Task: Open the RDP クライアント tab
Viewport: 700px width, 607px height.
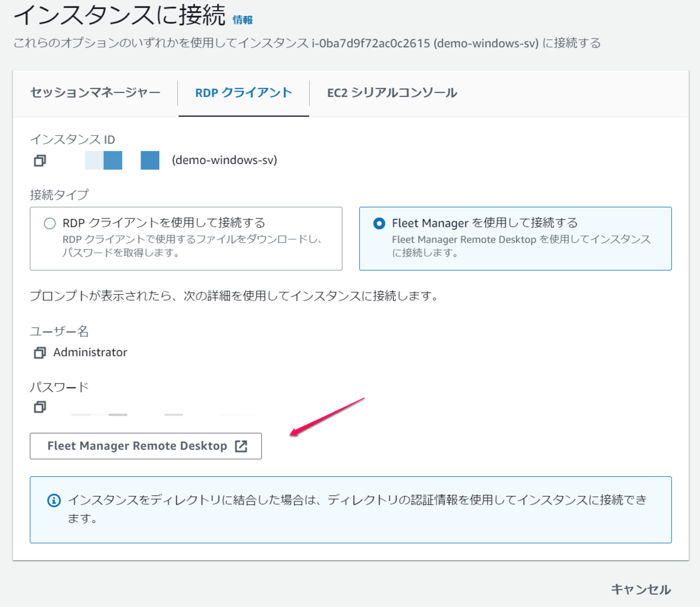Action: 244,93
